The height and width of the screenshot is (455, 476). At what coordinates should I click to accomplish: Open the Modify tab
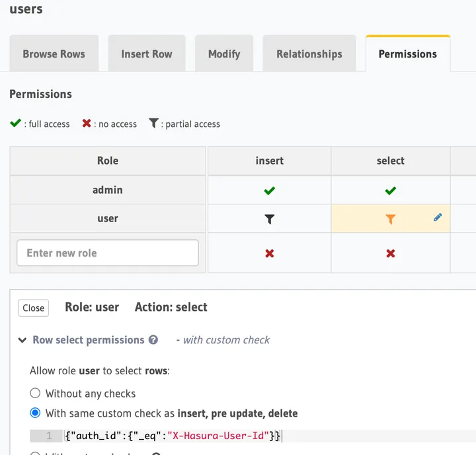click(x=224, y=54)
